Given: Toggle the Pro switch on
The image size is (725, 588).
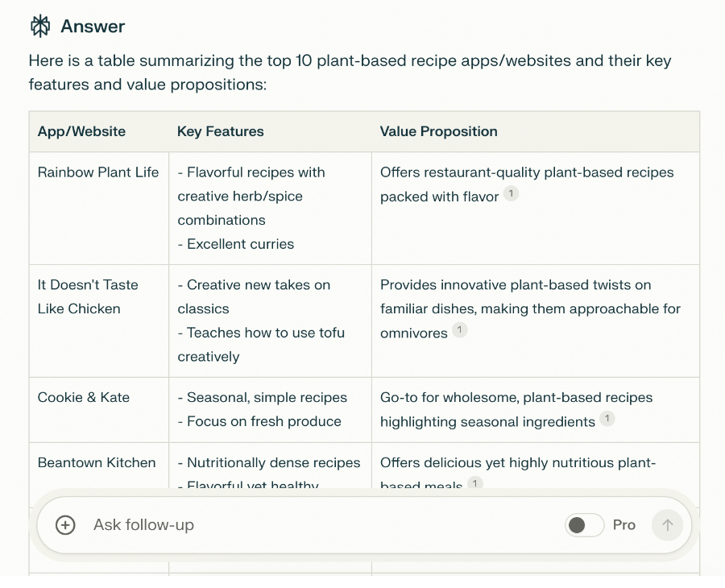Looking at the screenshot, I should pyautogui.click(x=584, y=525).
